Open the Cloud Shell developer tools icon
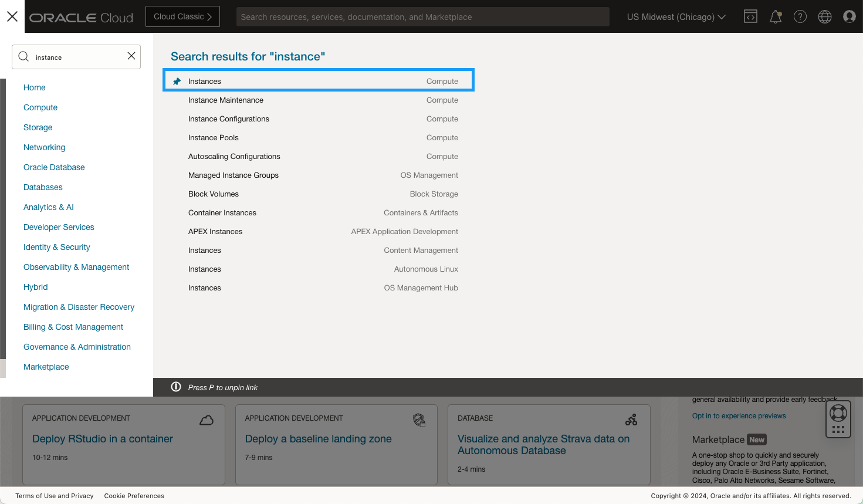Image resolution: width=863 pixels, height=504 pixels. point(750,16)
